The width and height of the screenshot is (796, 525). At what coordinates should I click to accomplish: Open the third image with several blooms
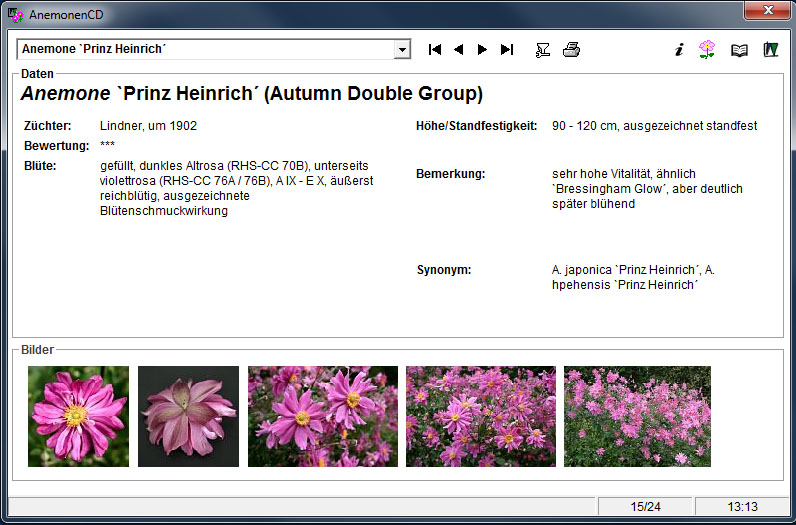(323, 416)
